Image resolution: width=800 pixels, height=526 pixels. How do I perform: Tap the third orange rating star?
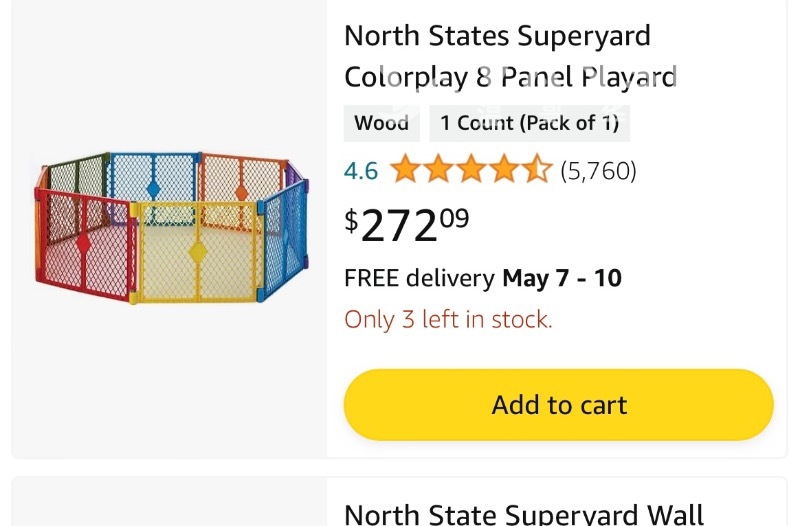(x=471, y=170)
